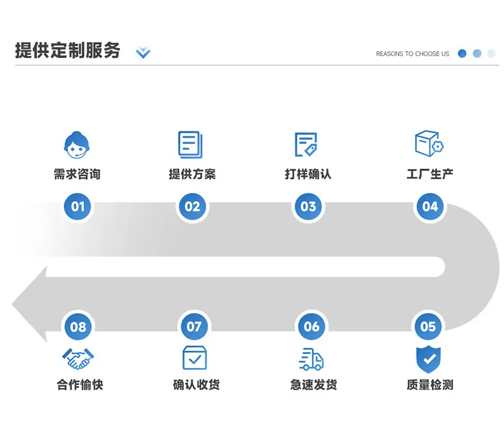Select the medium blue dot indicator

(477, 54)
